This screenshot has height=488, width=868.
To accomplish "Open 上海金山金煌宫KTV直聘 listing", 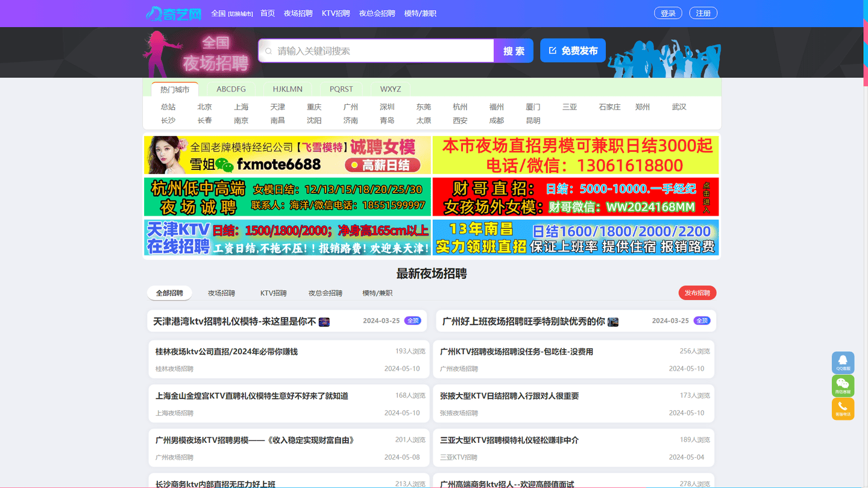I will [252, 396].
